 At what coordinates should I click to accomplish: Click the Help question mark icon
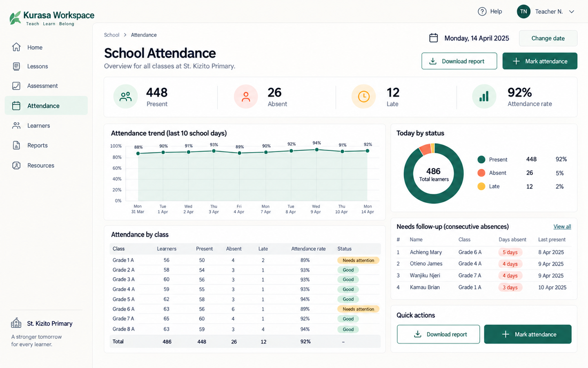pyautogui.click(x=482, y=11)
